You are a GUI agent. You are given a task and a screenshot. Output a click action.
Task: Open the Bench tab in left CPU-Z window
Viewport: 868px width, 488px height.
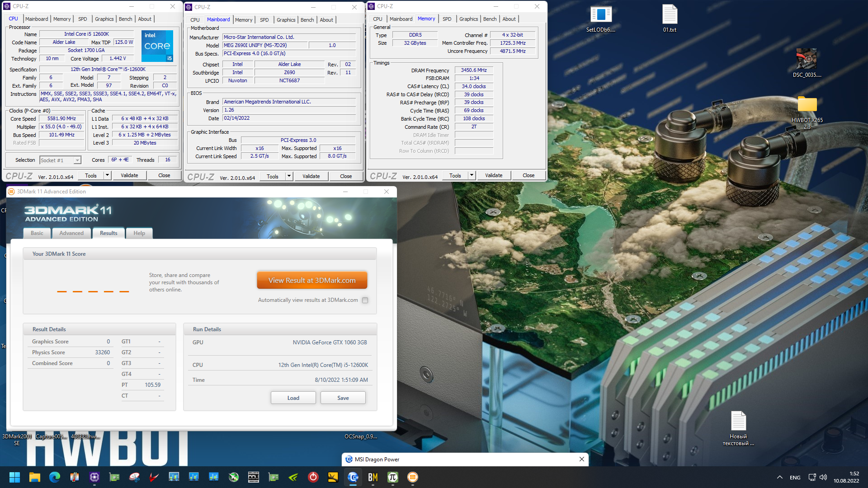point(125,19)
